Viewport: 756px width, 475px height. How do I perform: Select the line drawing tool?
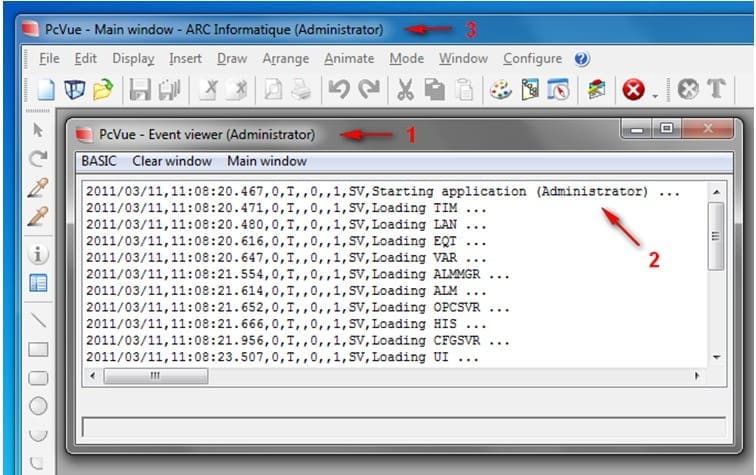[38, 320]
